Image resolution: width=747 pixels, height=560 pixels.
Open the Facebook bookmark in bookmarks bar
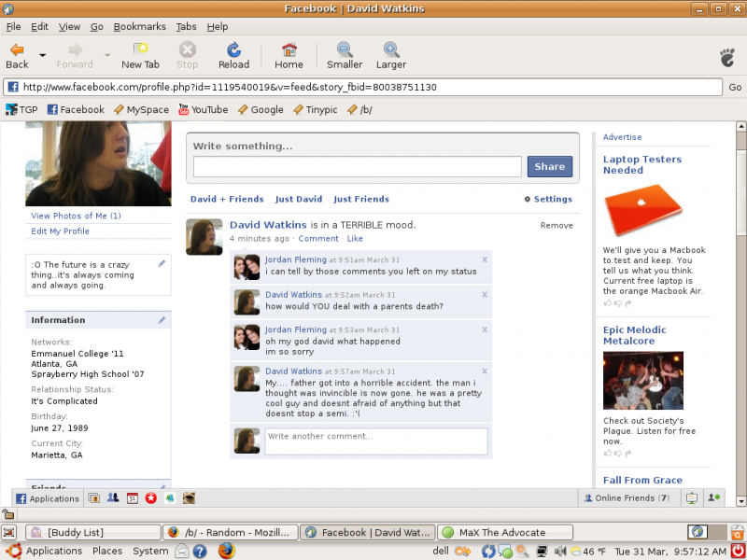point(76,109)
